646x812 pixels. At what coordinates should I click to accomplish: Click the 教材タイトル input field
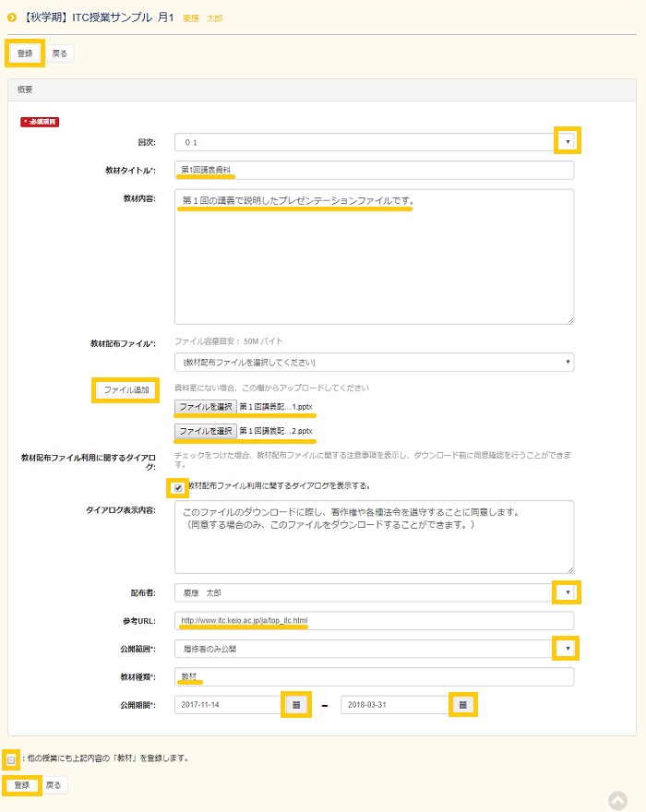(x=374, y=170)
